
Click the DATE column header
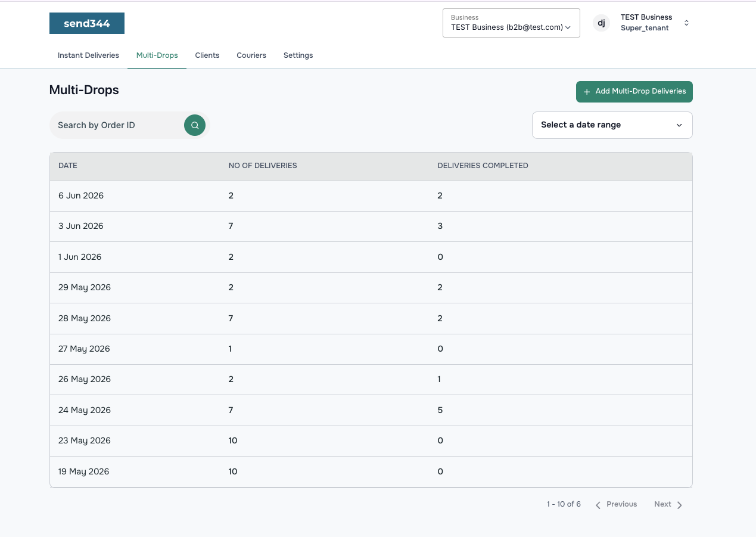pos(68,166)
